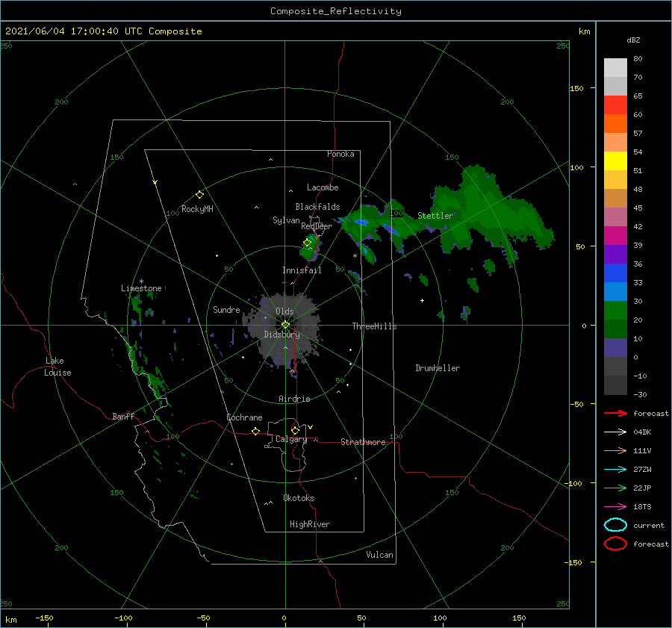Image resolution: width=672 pixels, height=628 pixels.
Task: Click the Sylvan label
Action: (286, 220)
